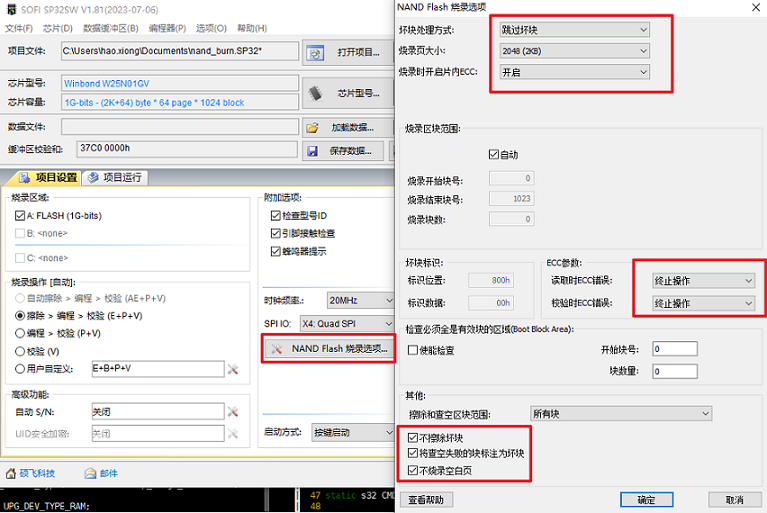Open the 读取时ECC错误 dropdown
Image resolution: width=767 pixels, height=513 pixels.
click(x=703, y=281)
